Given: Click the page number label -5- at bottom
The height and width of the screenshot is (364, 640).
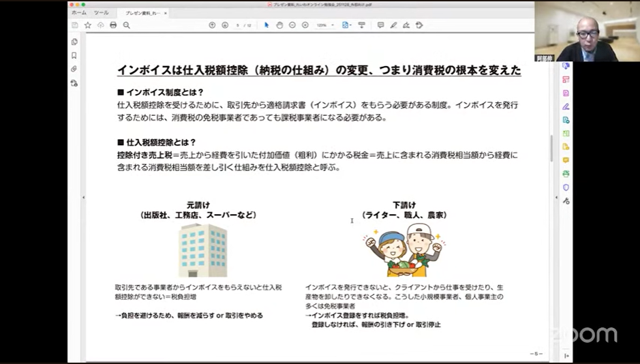Looking at the screenshot, I should (536, 354).
